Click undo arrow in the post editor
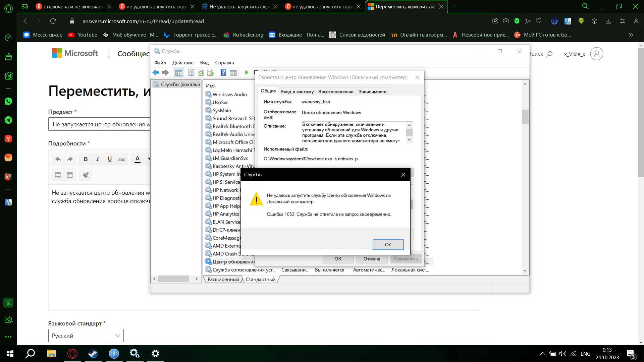The height and width of the screenshot is (362, 644). click(x=58, y=159)
